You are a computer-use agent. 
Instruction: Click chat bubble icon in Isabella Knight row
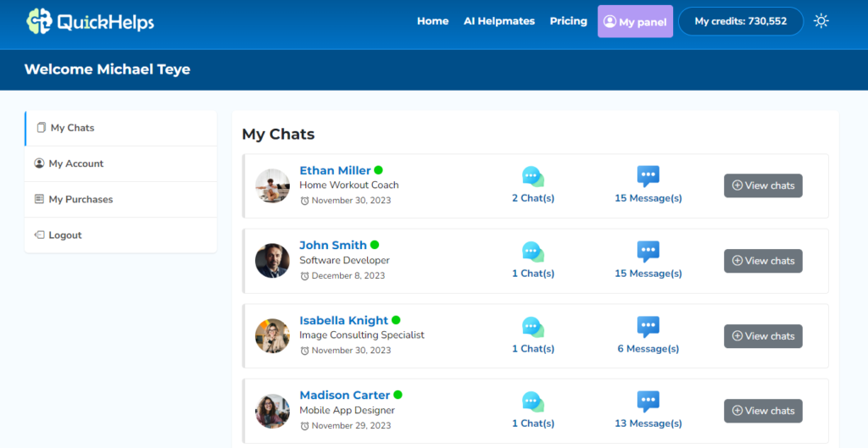point(533,327)
